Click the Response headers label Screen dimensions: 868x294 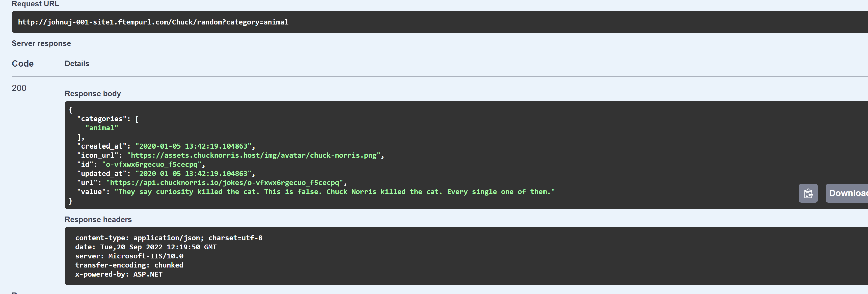(x=98, y=220)
